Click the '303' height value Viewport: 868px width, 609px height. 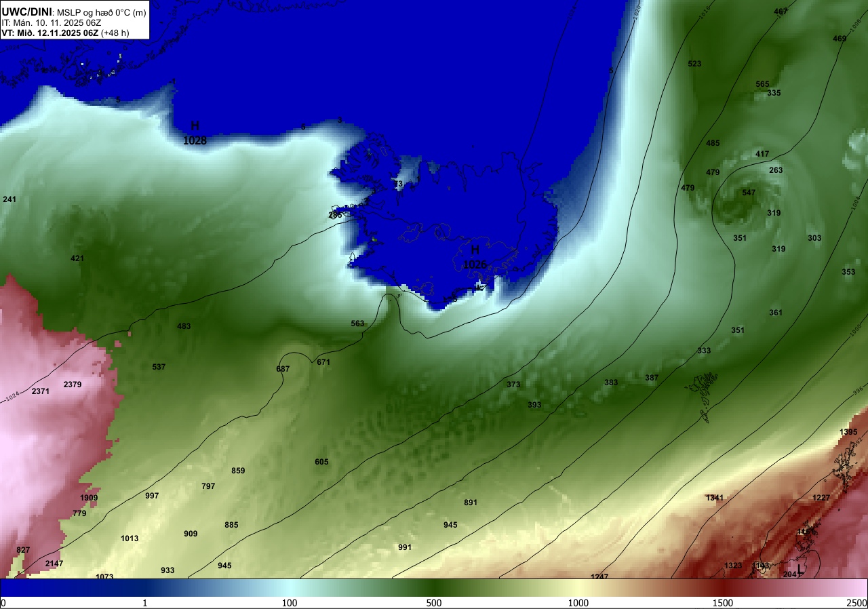point(814,238)
